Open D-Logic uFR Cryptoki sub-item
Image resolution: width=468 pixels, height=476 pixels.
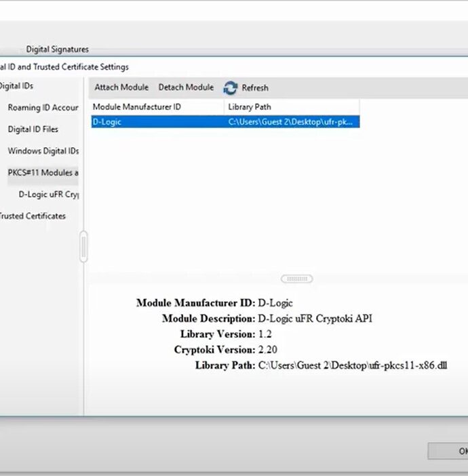[49, 195]
